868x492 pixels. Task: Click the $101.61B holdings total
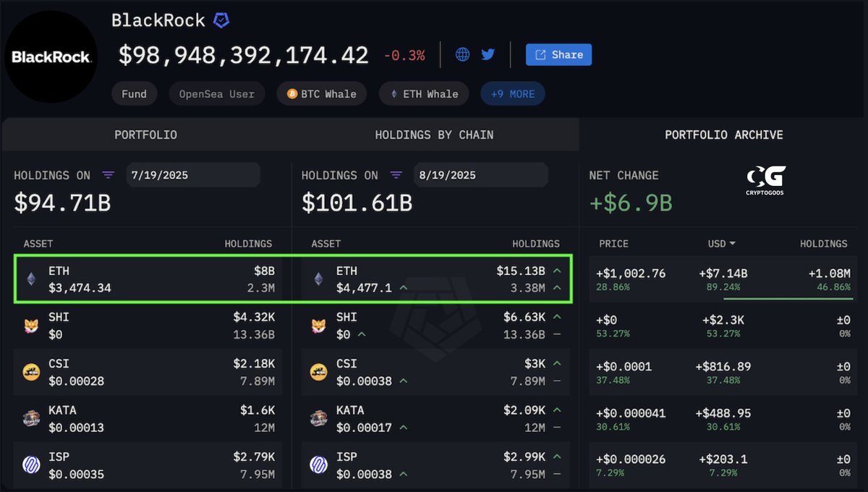coord(357,203)
